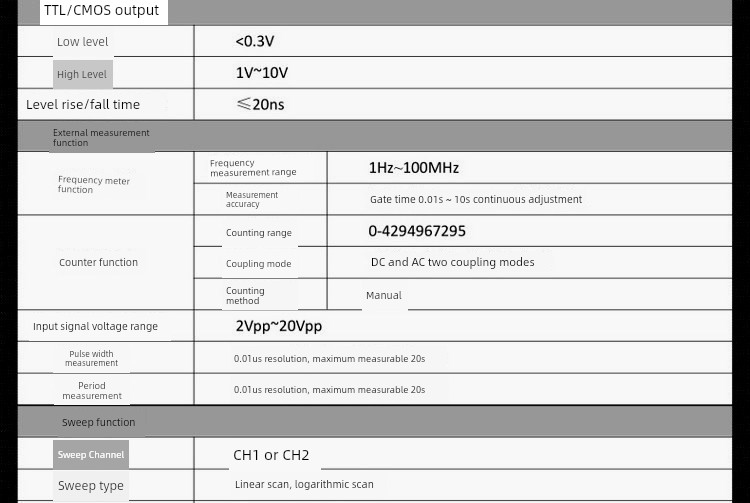Select 'Frequency meter function' label

pyautogui.click(x=94, y=185)
